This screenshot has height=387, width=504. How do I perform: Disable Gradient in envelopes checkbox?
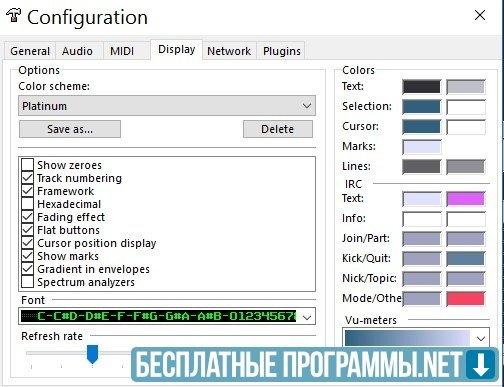(x=27, y=269)
